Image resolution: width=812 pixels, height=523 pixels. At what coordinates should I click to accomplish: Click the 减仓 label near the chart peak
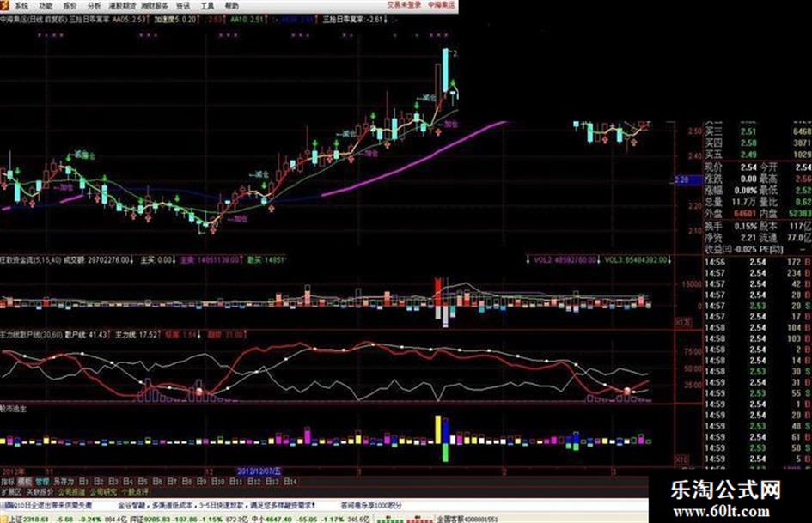click(x=427, y=97)
